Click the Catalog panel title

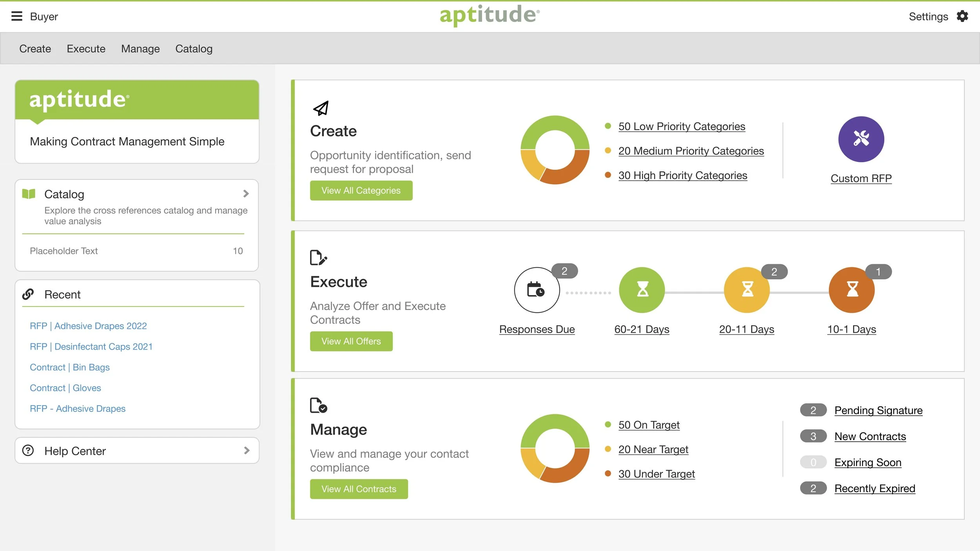tap(64, 194)
